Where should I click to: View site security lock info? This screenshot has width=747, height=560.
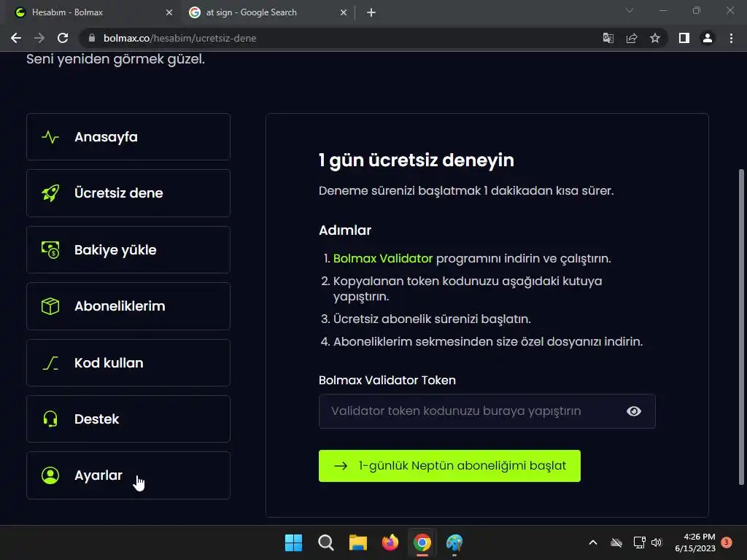point(92,38)
